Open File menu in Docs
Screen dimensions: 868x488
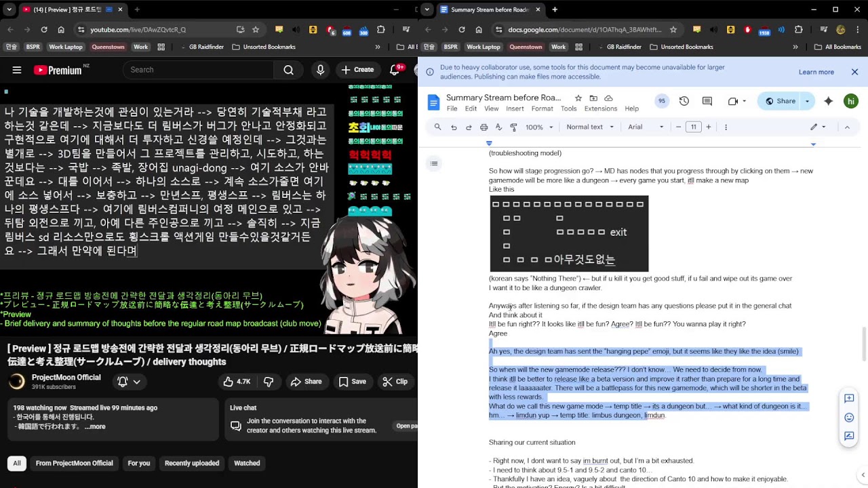(x=452, y=108)
